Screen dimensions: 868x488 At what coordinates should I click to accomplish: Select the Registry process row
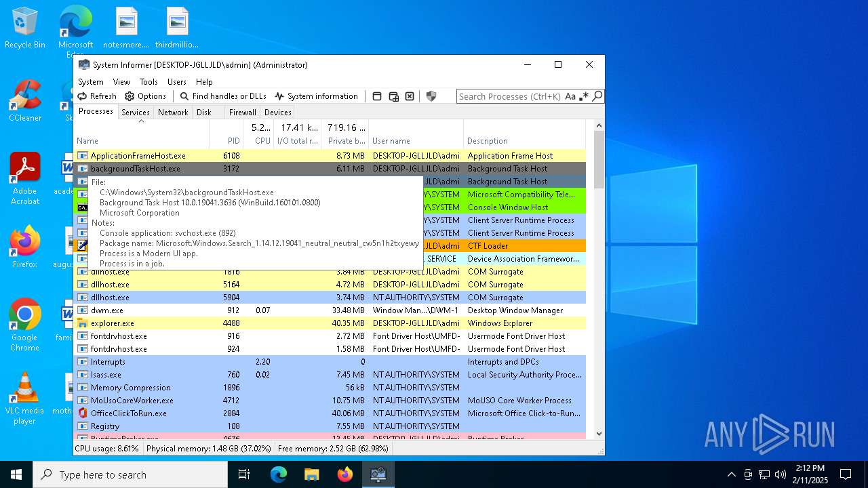[x=330, y=426]
